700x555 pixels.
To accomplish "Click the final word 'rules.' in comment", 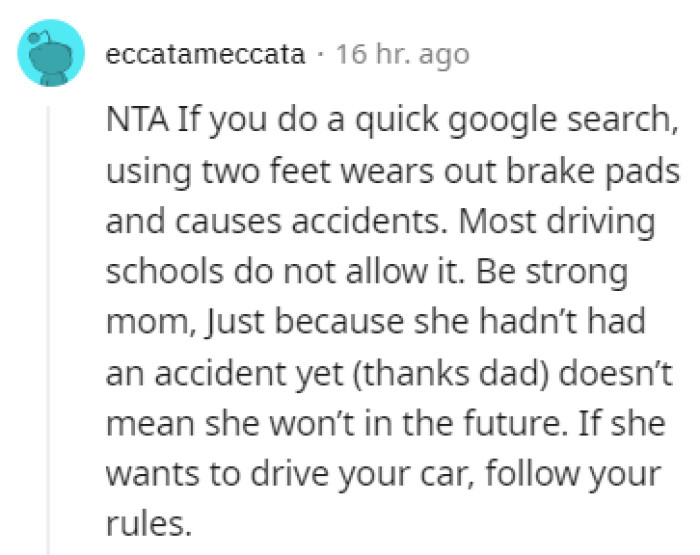I will [x=149, y=524].
